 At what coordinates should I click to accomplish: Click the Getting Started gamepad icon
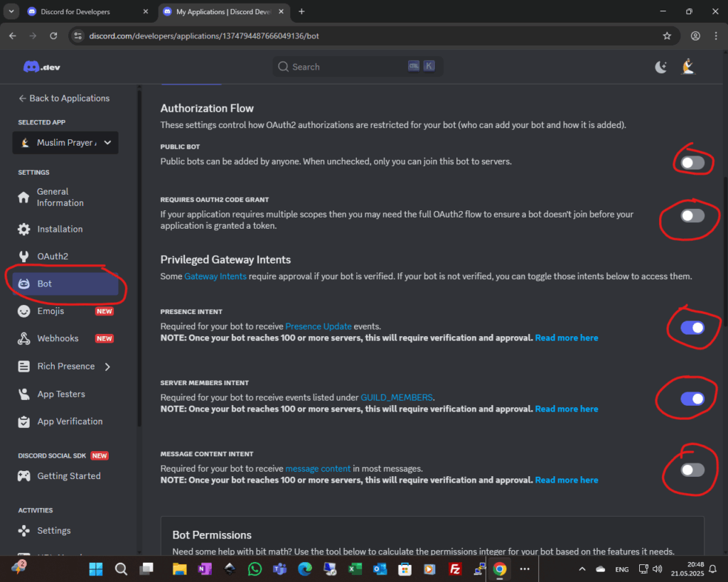[x=23, y=475]
